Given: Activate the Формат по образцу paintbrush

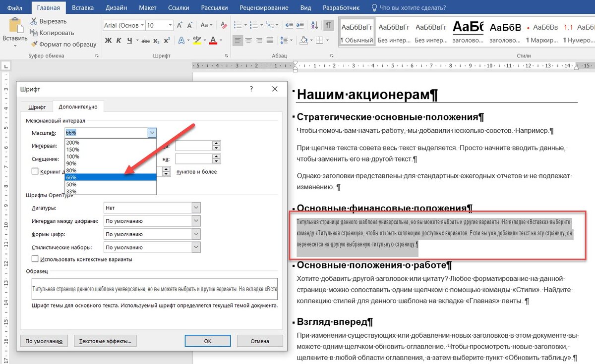Looking at the screenshot, I should tap(34, 44).
